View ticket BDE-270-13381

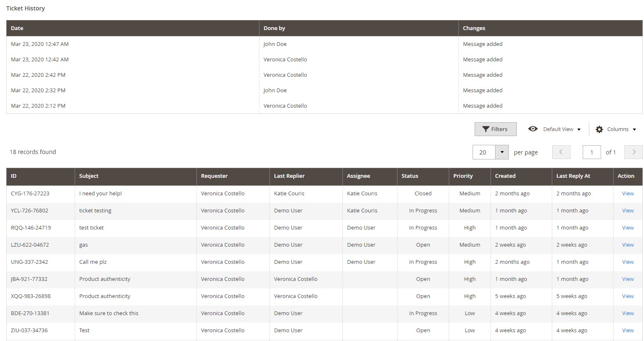point(628,313)
